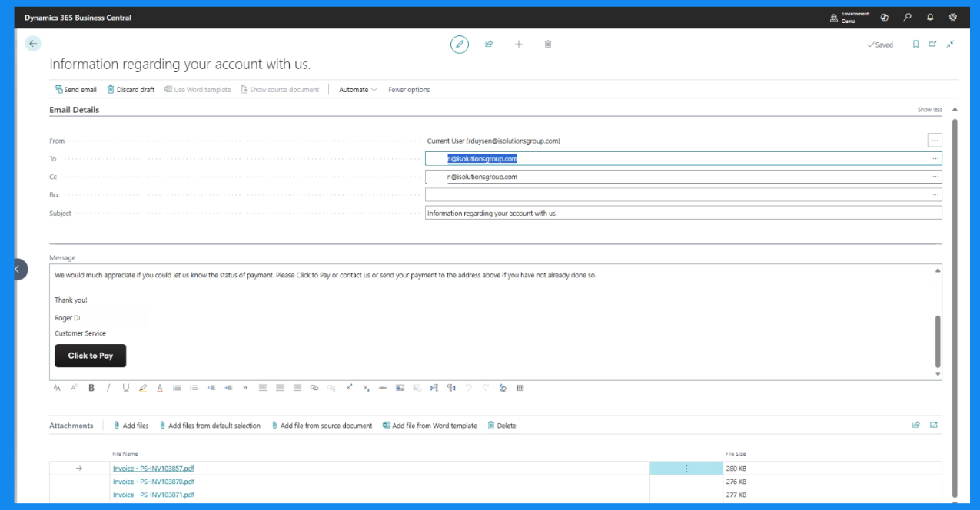Open the From field ellipsis lookup

coord(935,141)
